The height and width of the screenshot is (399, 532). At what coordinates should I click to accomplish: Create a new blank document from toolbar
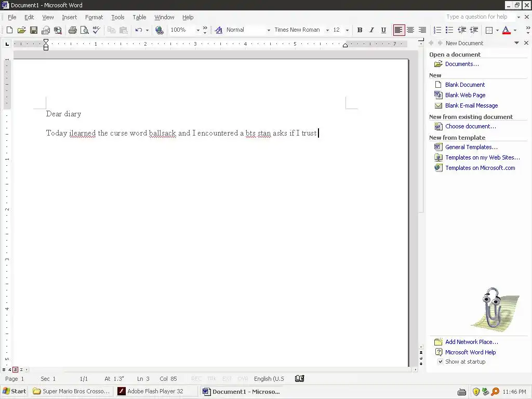tap(9, 30)
